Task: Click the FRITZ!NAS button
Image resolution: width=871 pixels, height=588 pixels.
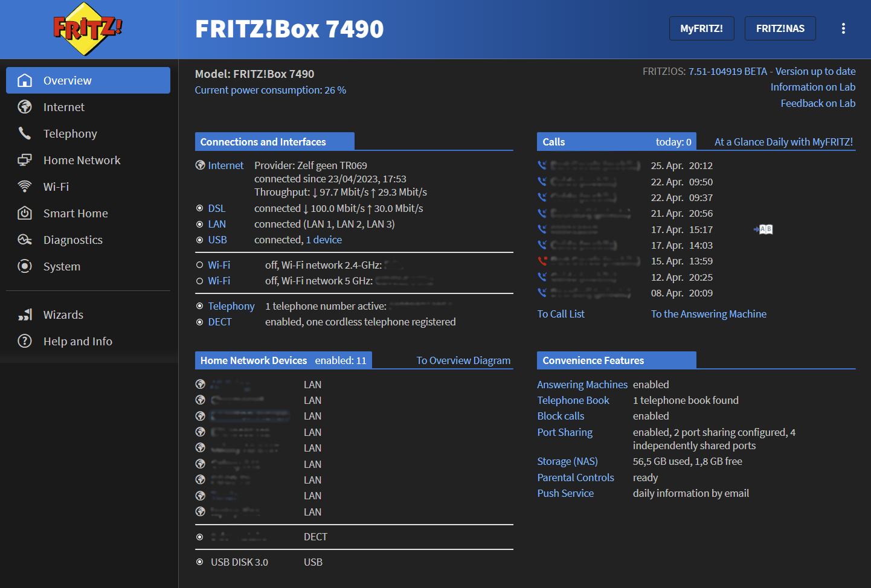Action: 780,28
